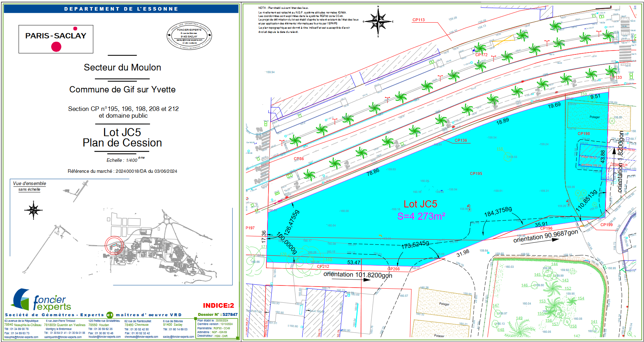Select the compass rose in Vue d'ensemble

(x=34, y=210)
